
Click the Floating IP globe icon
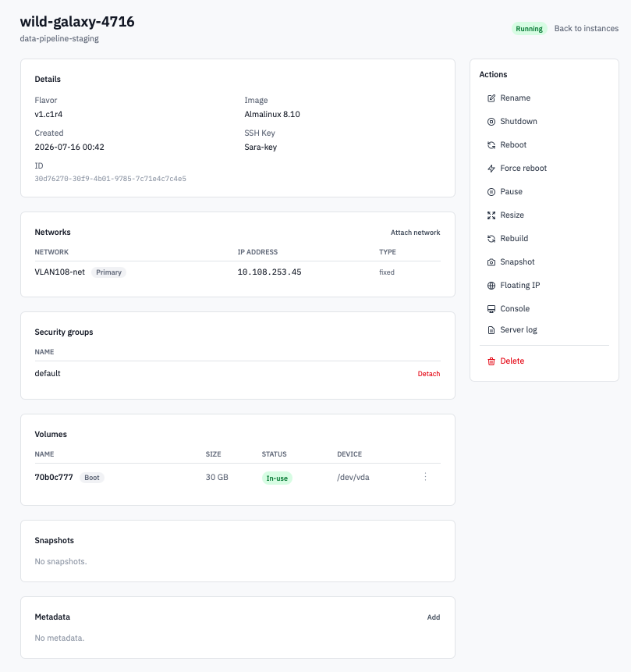[491, 286]
